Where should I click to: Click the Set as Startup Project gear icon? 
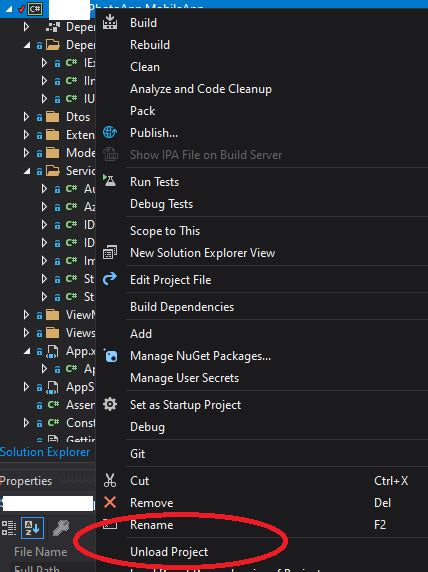[110, 404]
